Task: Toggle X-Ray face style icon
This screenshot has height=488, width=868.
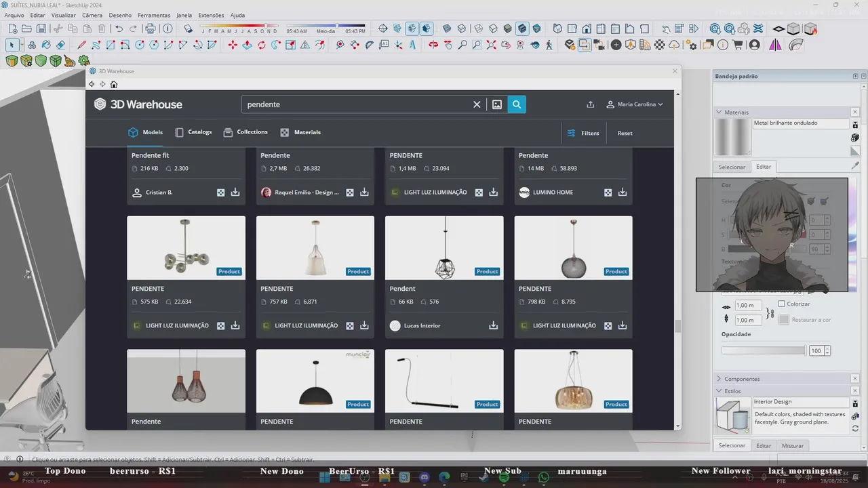Action: click(x=447, y=28)
